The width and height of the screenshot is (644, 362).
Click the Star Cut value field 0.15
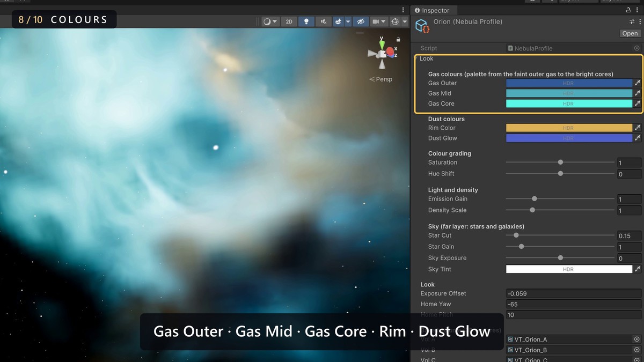[629, 235]
